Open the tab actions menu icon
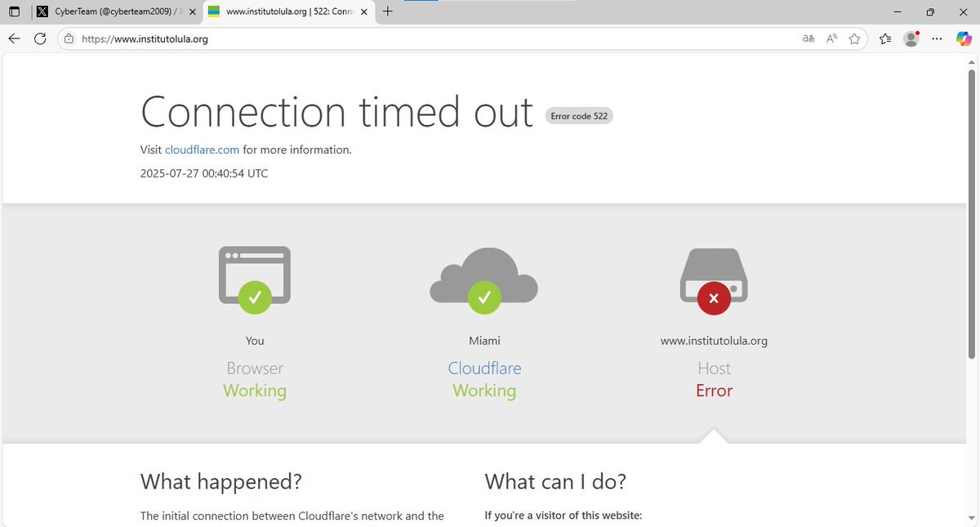 pos(15,12)
